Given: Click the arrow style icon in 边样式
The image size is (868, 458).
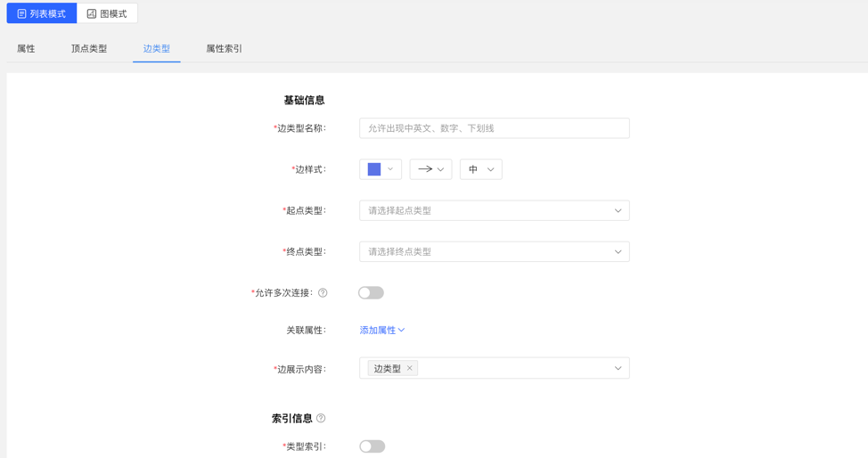Looking at the screenshot, I should click(x=425, y=169).
